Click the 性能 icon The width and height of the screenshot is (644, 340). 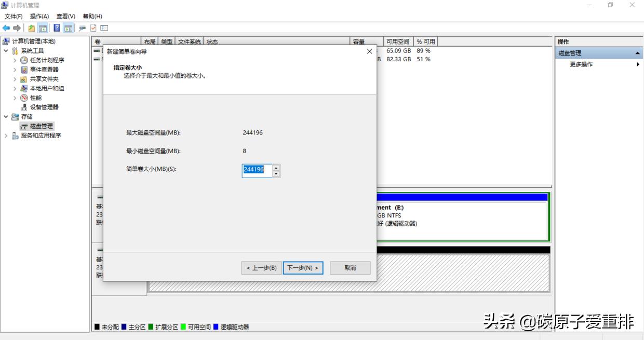[24, 98]
